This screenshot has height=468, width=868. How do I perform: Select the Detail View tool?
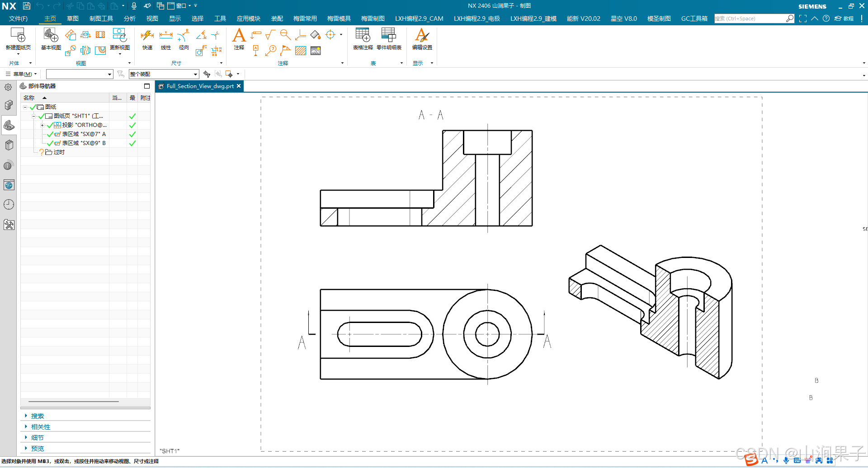pos(70,51)
